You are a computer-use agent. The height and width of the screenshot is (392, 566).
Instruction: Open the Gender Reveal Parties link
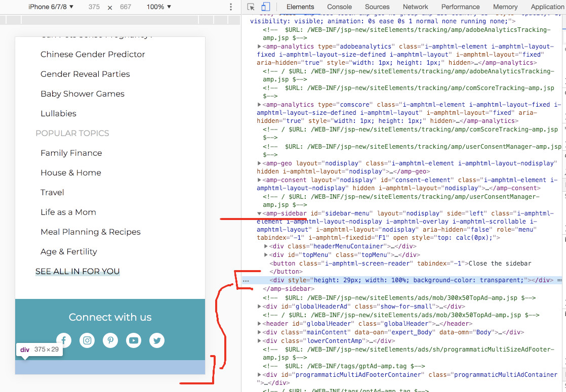tap(85, 74)
